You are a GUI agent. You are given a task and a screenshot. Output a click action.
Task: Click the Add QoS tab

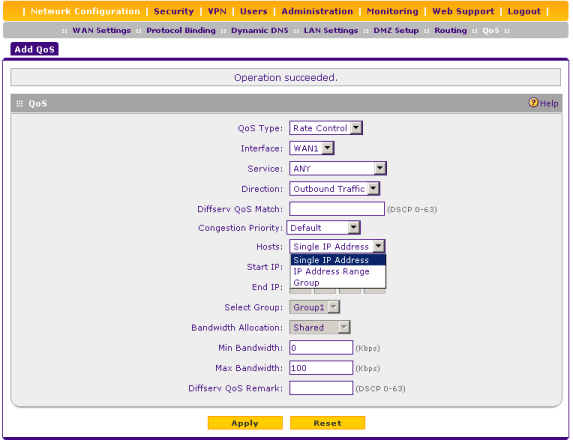click(34, 49)
